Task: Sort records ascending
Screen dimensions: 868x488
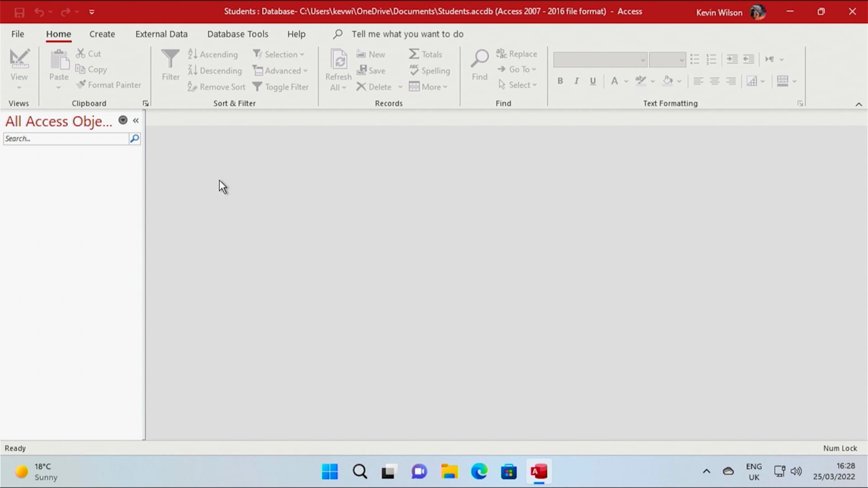Action: click(x=212, y=54)
